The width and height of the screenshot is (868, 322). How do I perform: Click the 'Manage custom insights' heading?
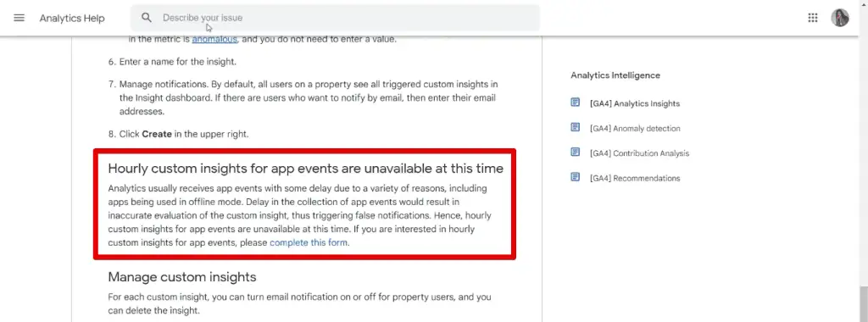(182, 276)
